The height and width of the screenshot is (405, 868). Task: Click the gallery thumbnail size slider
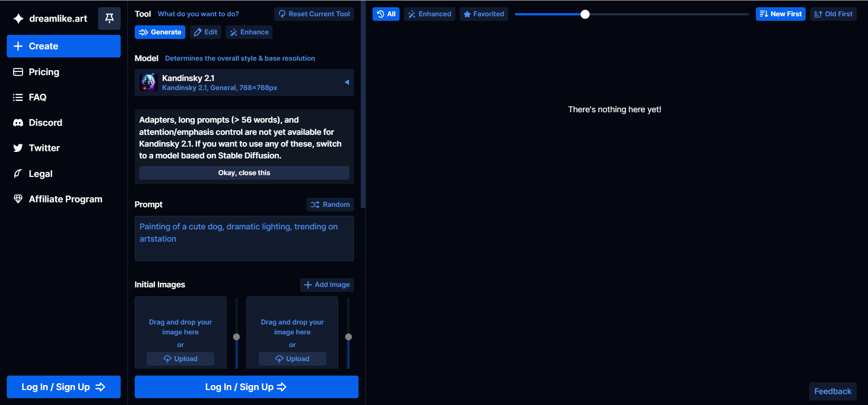click(x=585, y=14)
